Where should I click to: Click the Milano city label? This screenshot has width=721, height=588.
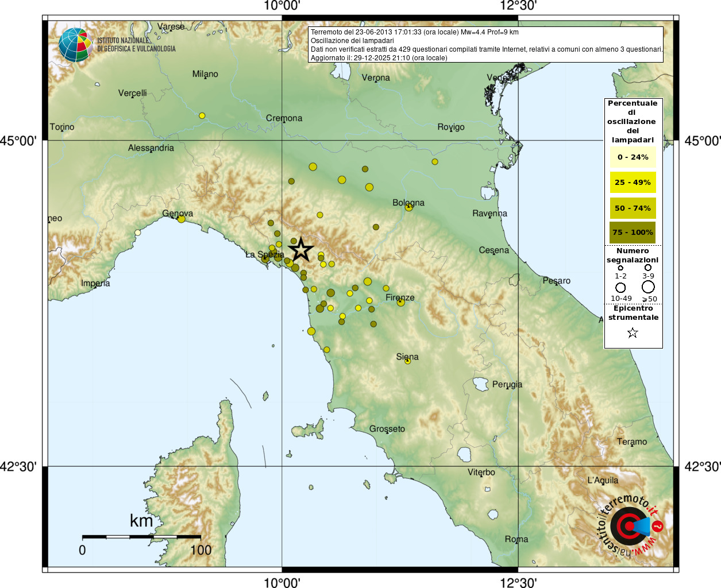[205, 74]
